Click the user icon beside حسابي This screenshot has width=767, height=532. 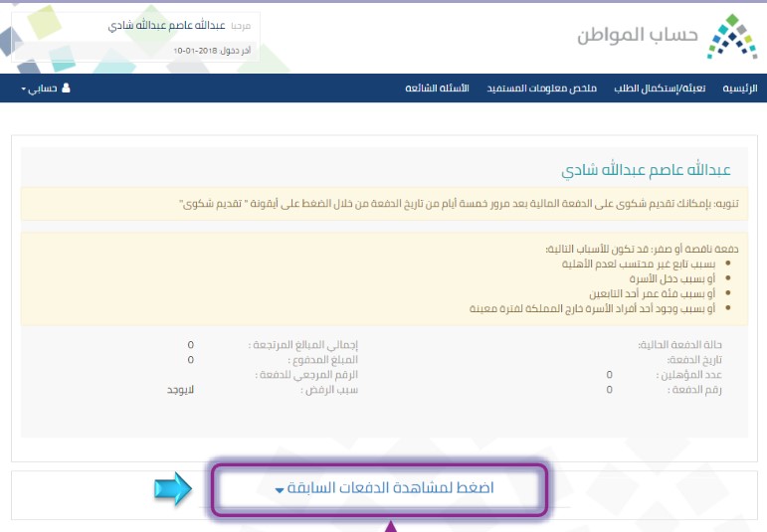pyautogui.click(x=66, y=89)
